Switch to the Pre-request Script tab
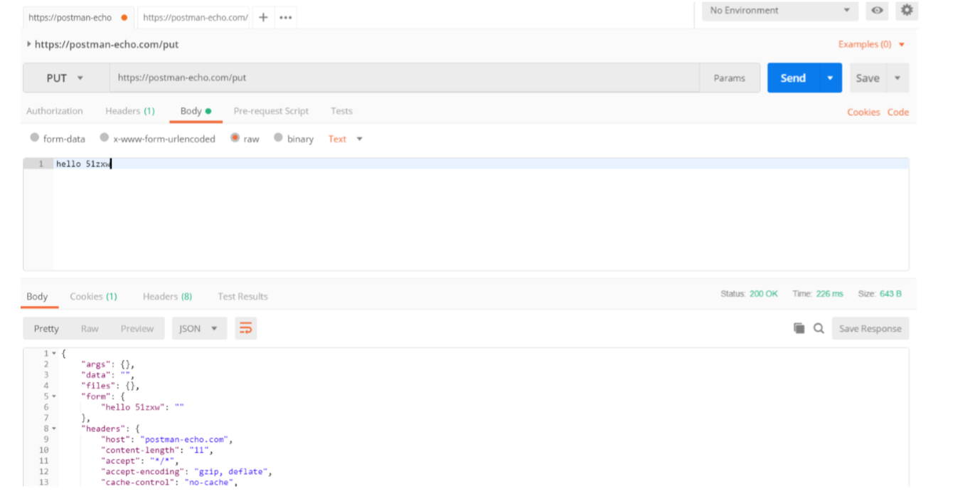This screenshot has height=499, width=980. point(271,111)
